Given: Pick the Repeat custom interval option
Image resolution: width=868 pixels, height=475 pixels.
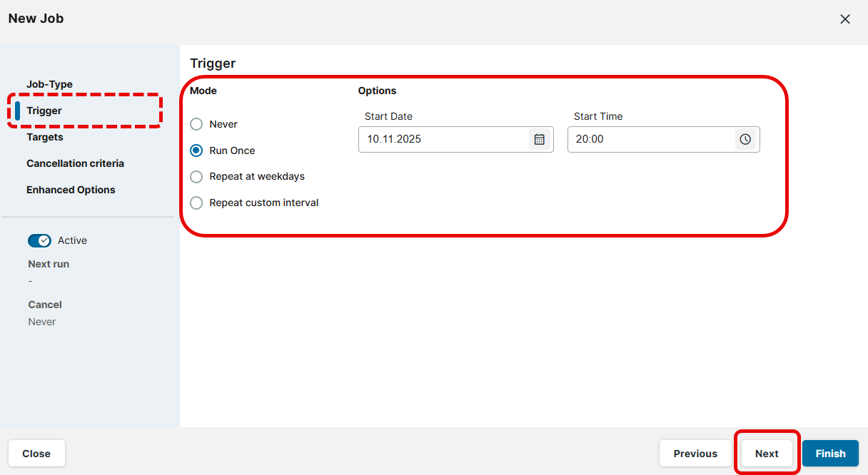Looking at the screenshot, I should 196,203.
